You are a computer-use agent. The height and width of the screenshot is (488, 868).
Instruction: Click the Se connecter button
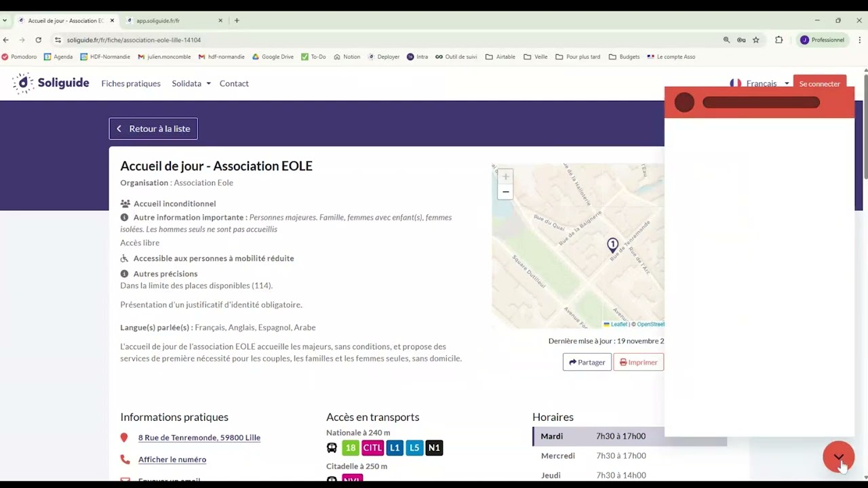click(x=819, y=83)
